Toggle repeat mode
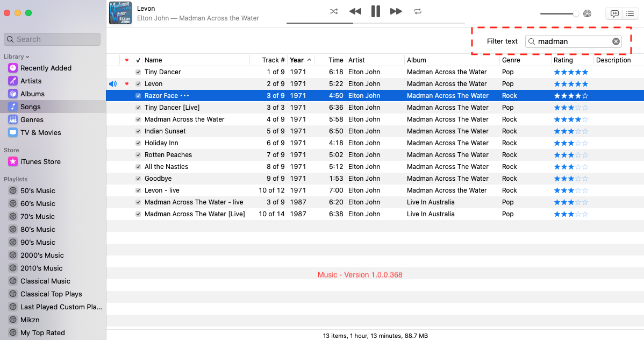644x340 pixels. (418, 11)
